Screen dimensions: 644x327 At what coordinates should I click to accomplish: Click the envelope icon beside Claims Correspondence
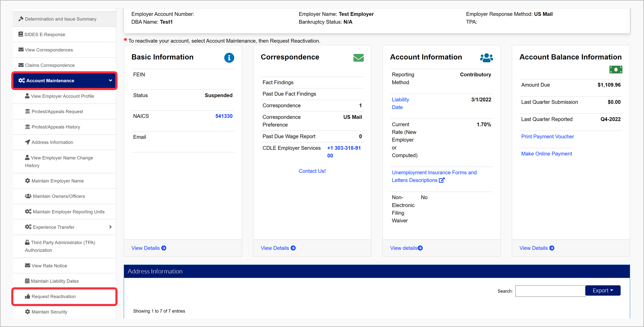tap(21, 65)
